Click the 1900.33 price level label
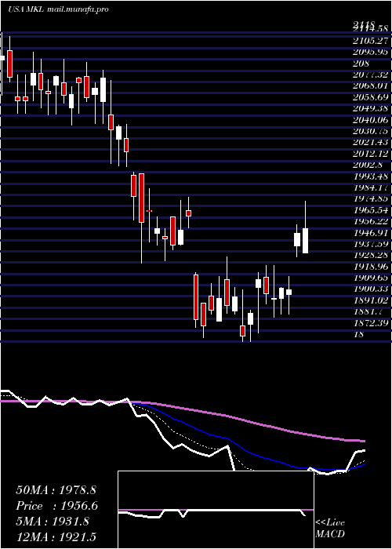Image resolution: width=392 pixels, height=549 pixels. click(x=371, y=289)
